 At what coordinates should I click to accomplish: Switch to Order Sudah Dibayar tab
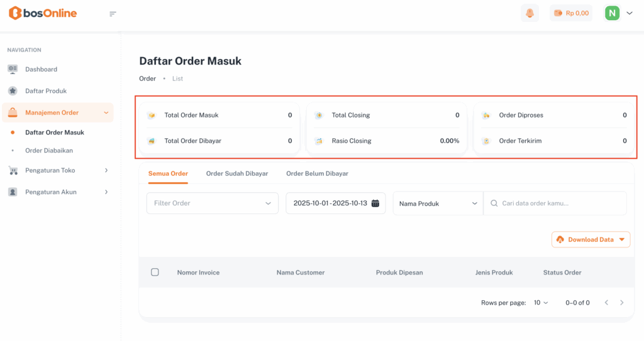point(237,173)
